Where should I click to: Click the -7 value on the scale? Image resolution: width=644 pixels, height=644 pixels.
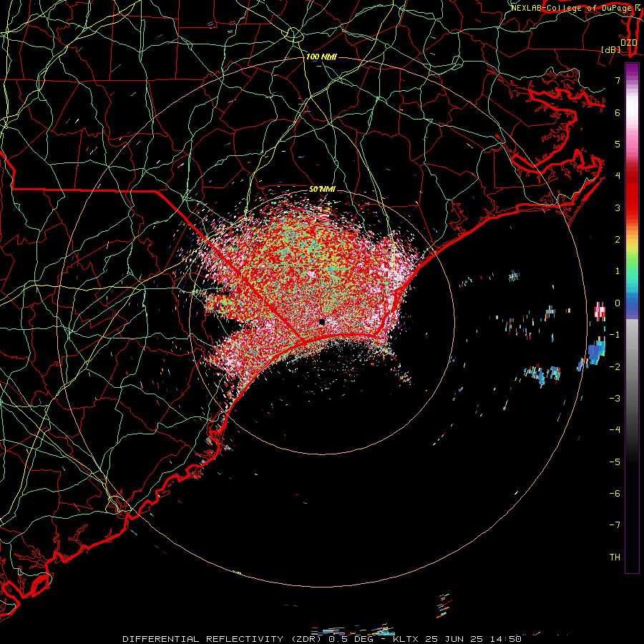[x=615, y=525]
